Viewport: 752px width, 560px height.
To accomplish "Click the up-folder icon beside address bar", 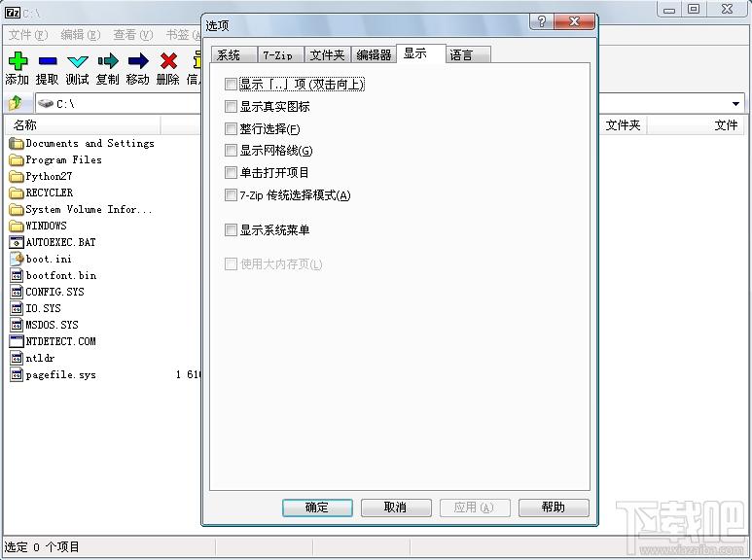I will click(16, 103).
